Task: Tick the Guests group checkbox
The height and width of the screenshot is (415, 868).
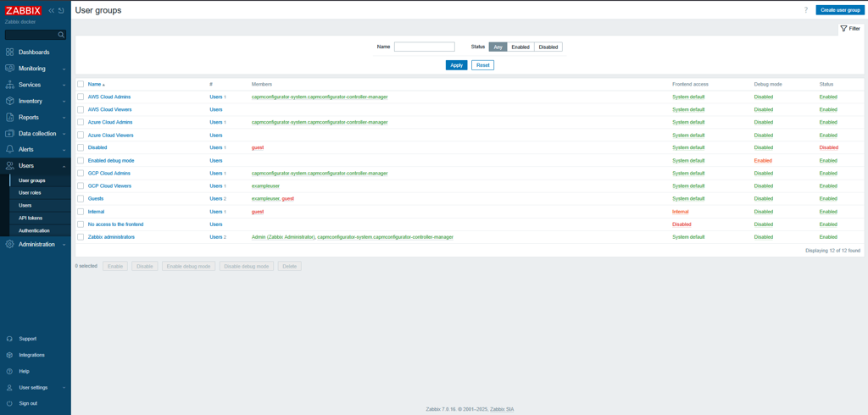Action: click(81, 198)
